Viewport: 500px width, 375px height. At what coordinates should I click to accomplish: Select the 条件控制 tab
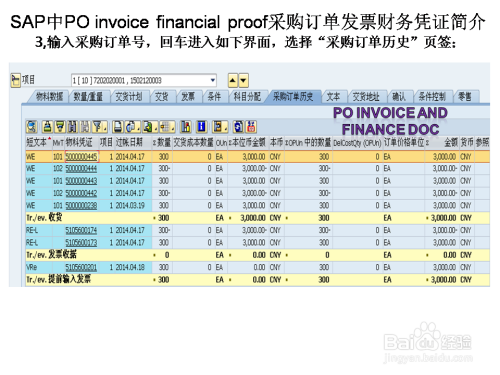pyautogui.click(x=432, y=97)
